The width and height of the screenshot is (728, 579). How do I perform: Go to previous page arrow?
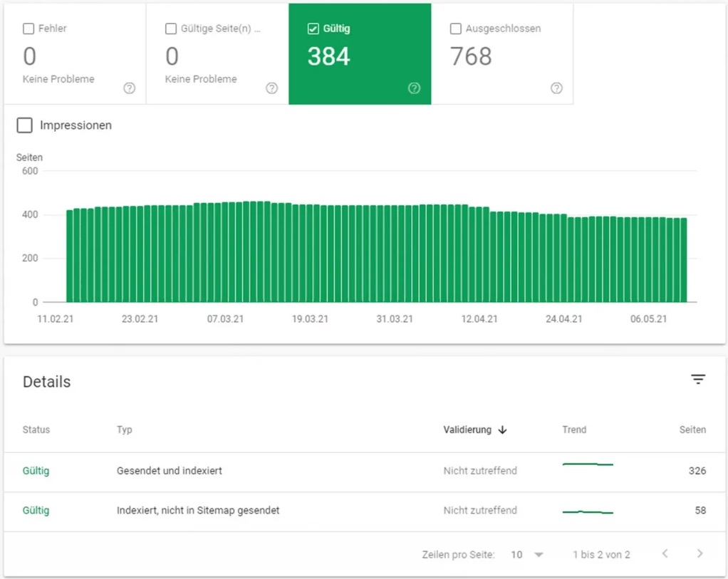(x=665, y=553)
